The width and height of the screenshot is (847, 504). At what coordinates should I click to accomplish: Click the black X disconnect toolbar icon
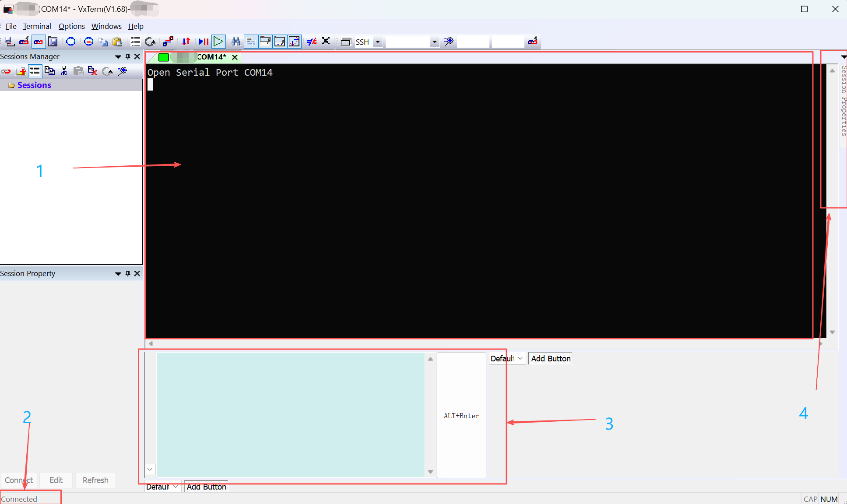tap(326, 41)
